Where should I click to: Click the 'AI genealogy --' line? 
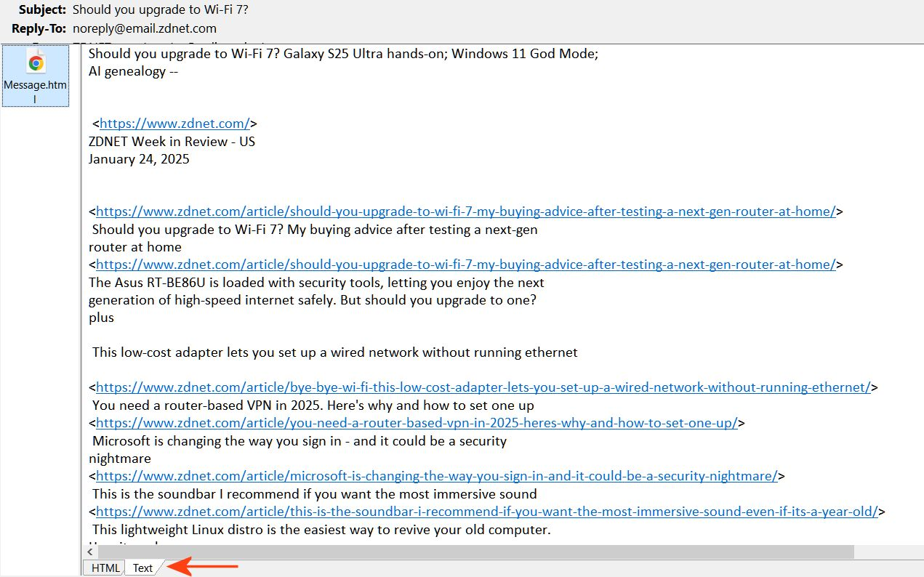click(x=134, y=70)
